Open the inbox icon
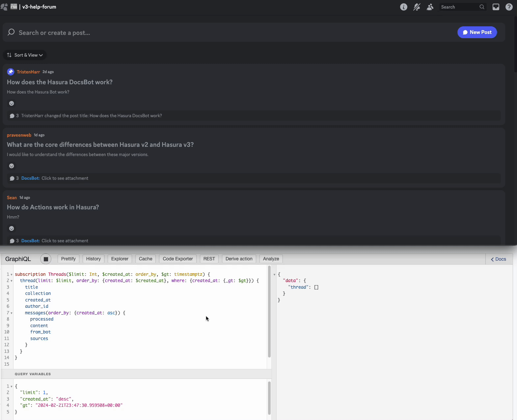This screenshot has width=517, height=420. (496, 7)
